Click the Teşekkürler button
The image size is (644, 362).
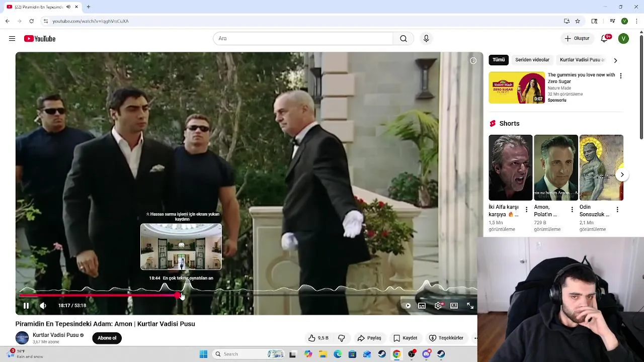pyautogui.click(x=446, y=338)
